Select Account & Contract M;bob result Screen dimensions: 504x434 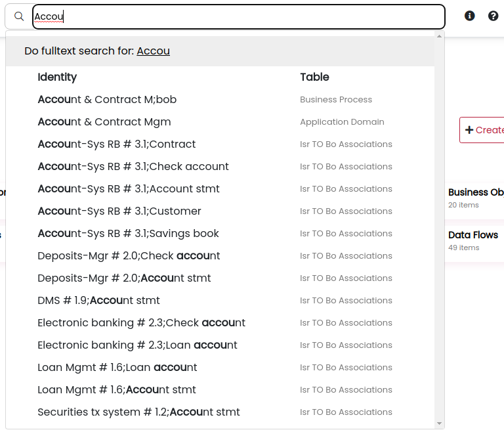tap(220, 100)
